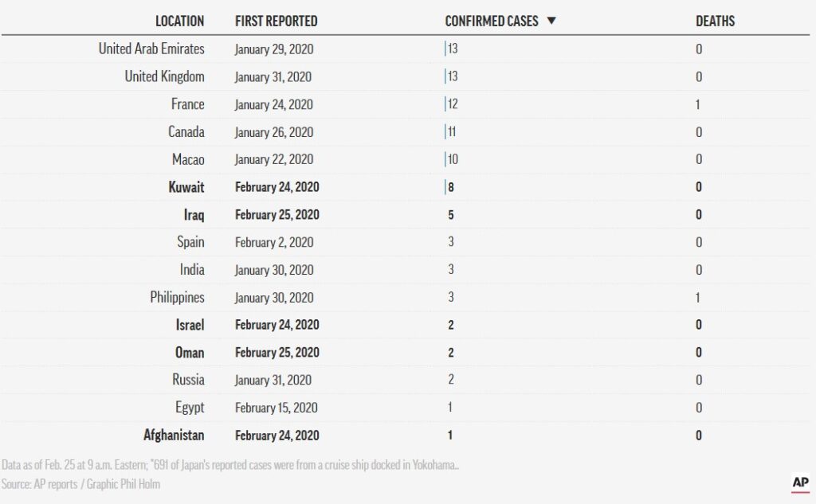Click the data-as-of footnote text
The image size is (816, 504).
tap(230, 464)
